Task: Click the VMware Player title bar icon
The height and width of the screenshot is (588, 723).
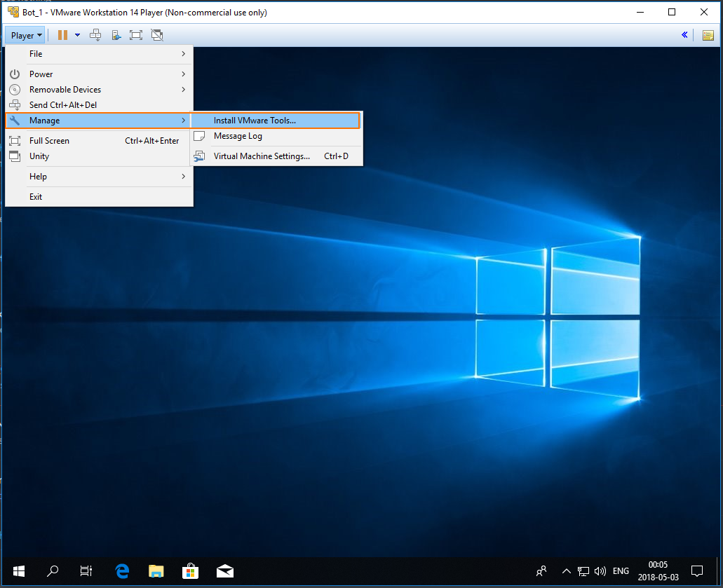Action: [x=13, y=12]
